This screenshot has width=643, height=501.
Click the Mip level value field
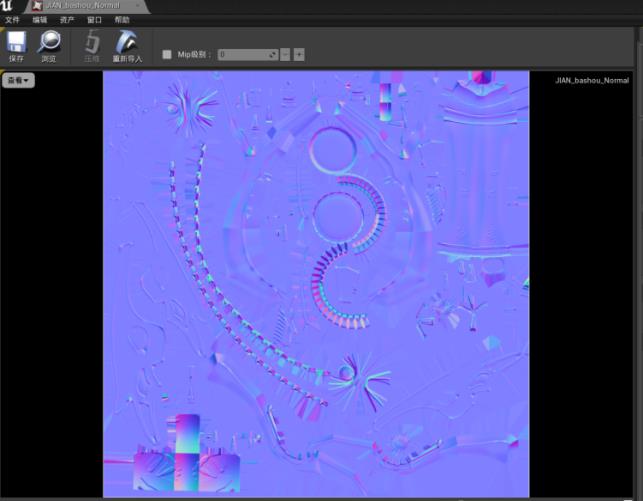tap(248, 55)
